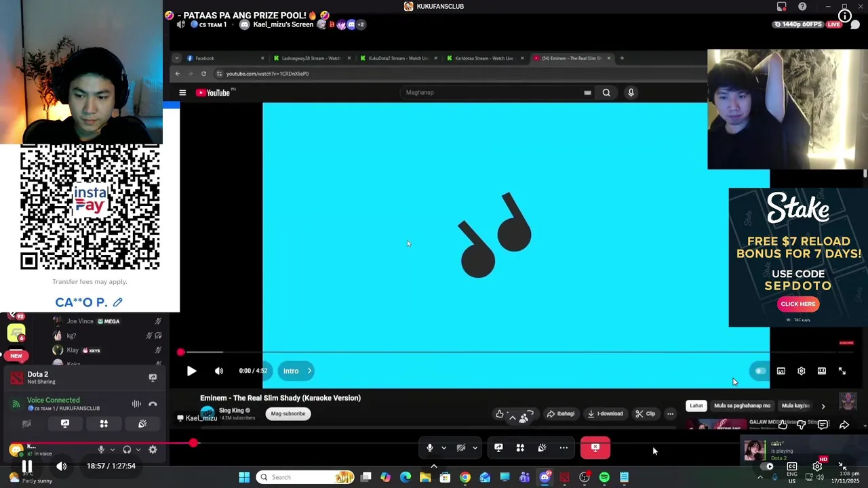Open camera options arrow in call bar
This screenshot has height=488, width=868.
475,448
